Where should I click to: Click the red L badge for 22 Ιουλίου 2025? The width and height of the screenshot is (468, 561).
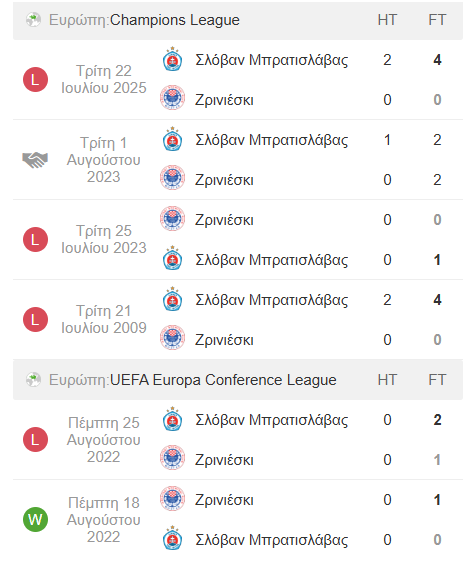[x=35, y=79]
